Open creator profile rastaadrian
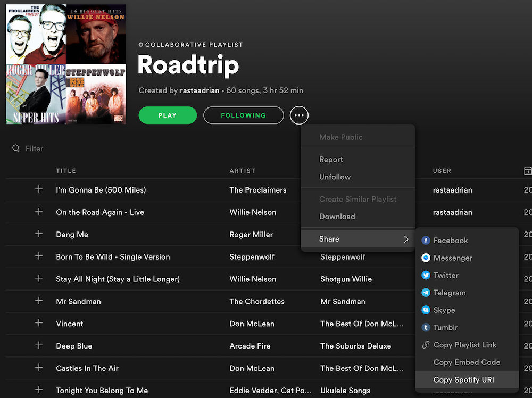This screenshot has width=532, height=398. [x=199, y=90]
